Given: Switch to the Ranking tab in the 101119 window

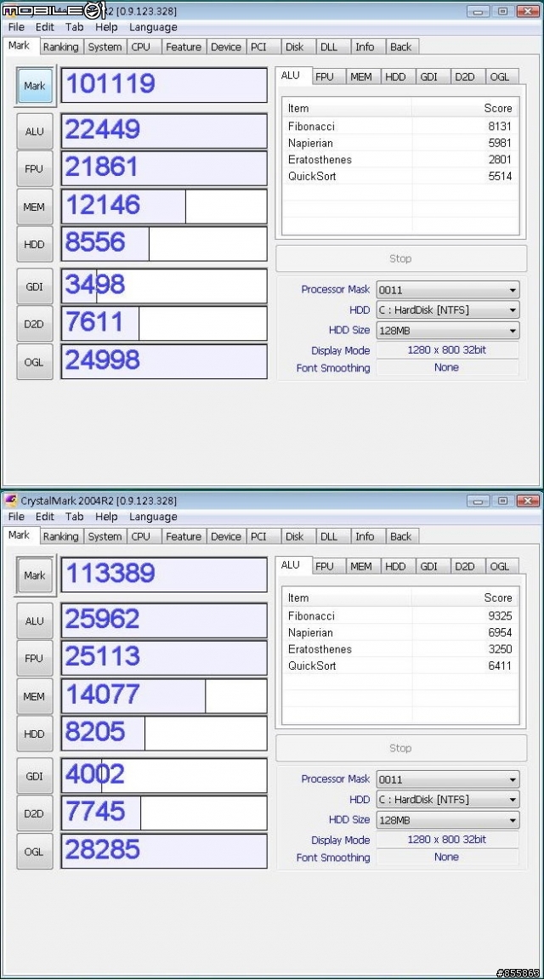Looking at the screenshot, I should (x=60, y=47).
